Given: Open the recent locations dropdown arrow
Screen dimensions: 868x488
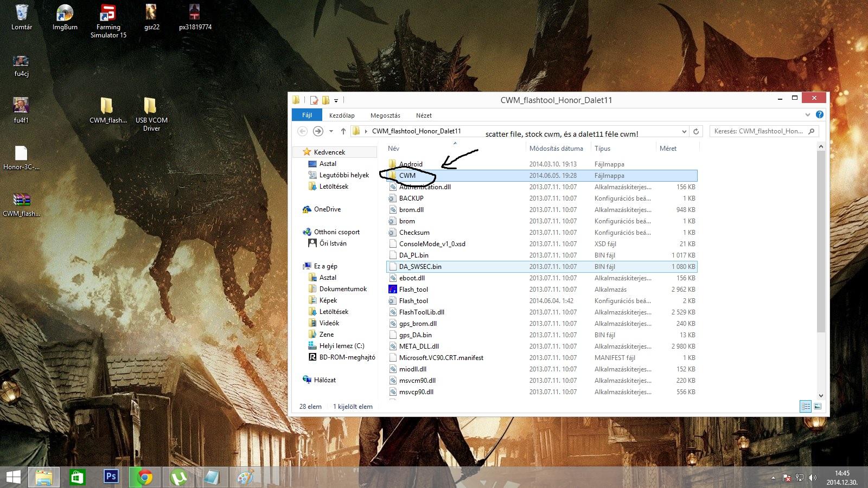Looking at the screenshot, I should click(x=331, y=131).
